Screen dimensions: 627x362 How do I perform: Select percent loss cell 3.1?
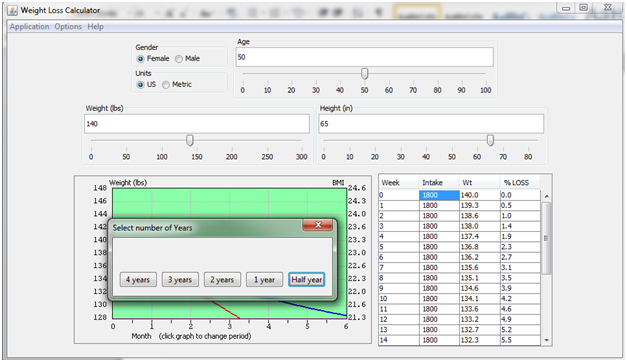click(x=520, y=268)
